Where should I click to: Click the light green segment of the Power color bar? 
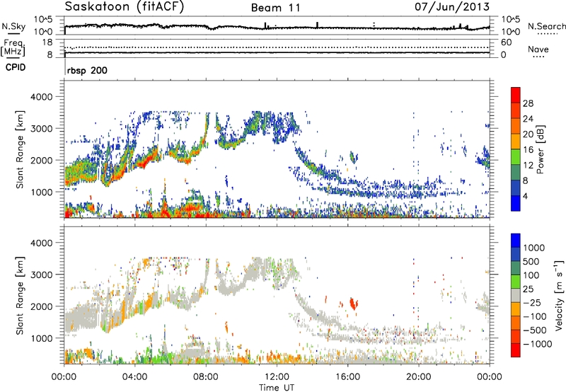pos(516,157)
